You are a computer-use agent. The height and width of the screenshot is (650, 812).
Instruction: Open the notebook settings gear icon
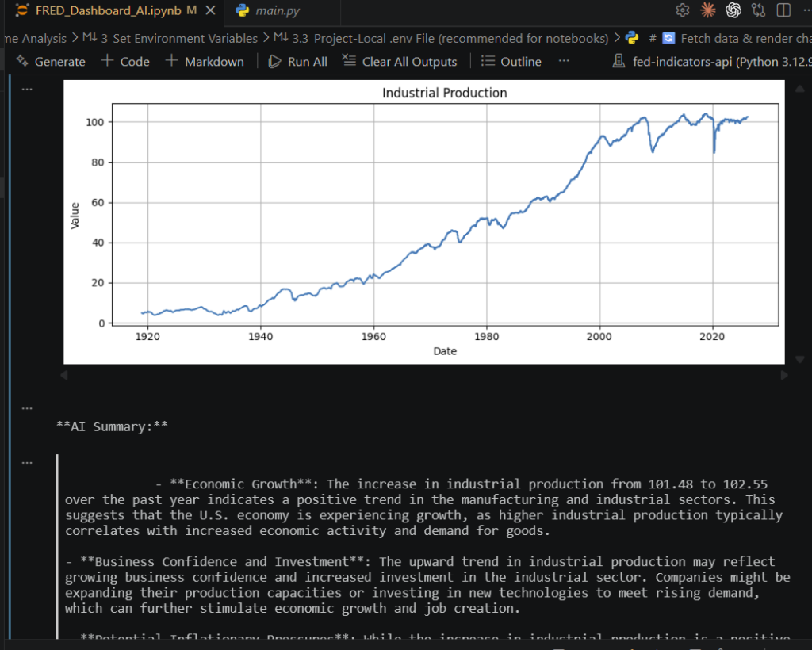pos(682,10)
